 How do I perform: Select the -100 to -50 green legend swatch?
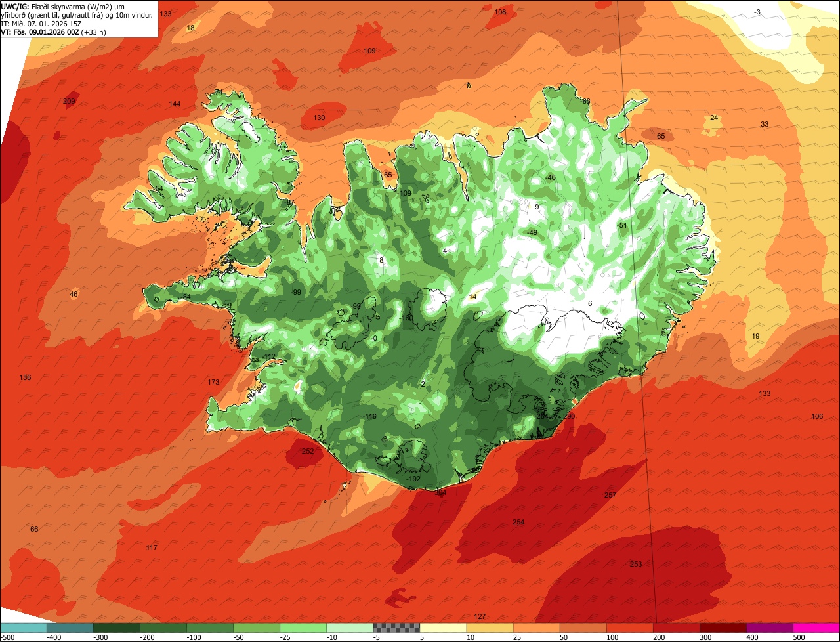[210, 627]
